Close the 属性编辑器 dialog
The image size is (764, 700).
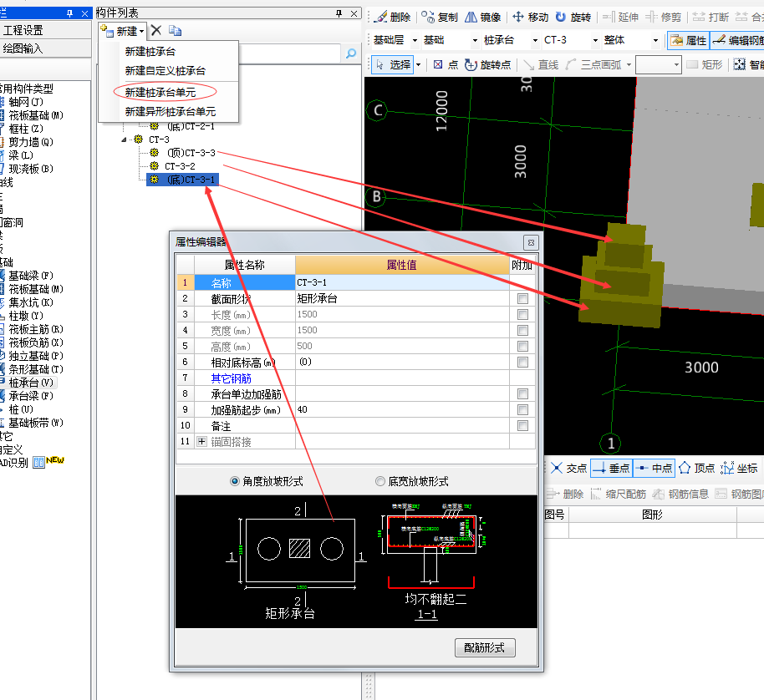click(531, 242)
